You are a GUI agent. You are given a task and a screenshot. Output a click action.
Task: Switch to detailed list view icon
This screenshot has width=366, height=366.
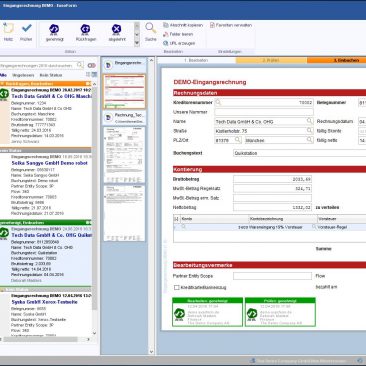(94, 75)
